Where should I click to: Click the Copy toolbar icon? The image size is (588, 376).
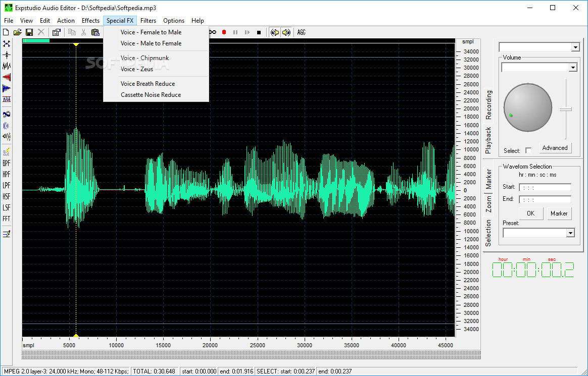tap(72, 33)
